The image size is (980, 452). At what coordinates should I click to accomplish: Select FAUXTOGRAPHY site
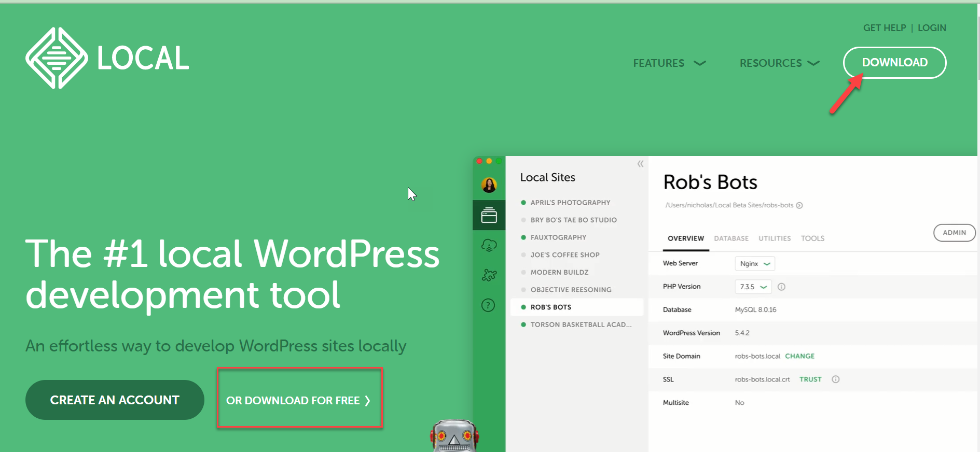click(x=558, y=237)
